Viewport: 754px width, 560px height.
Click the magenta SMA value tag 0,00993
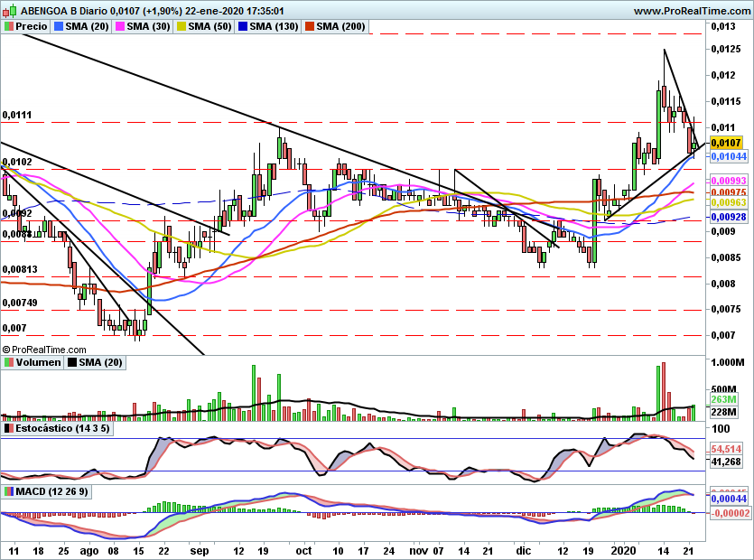[729, 181]
